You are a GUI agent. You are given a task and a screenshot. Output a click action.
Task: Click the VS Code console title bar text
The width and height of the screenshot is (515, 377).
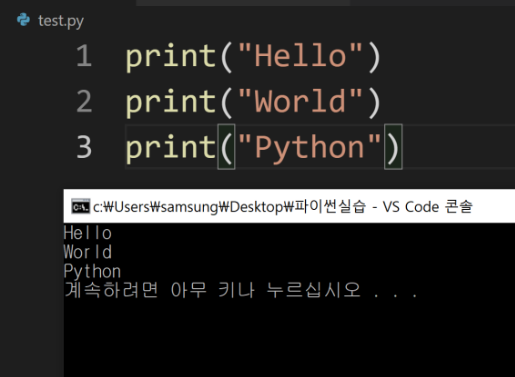pos(283,207)
